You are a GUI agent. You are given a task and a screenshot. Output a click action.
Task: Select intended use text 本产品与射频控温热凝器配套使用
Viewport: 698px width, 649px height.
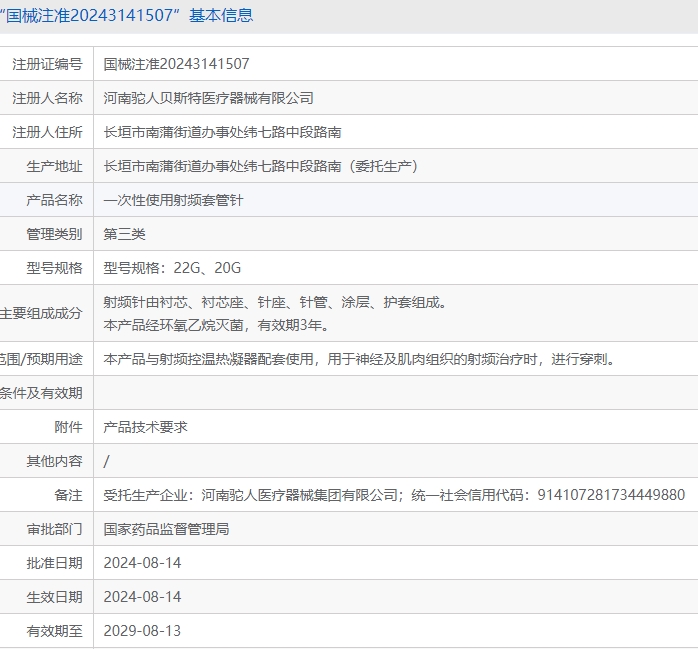tap(360, 359)
